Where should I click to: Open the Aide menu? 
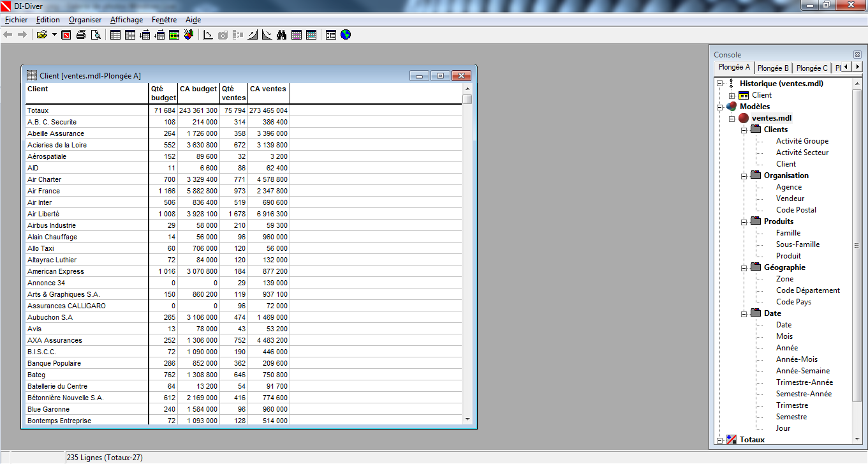(x=193, y=20)
